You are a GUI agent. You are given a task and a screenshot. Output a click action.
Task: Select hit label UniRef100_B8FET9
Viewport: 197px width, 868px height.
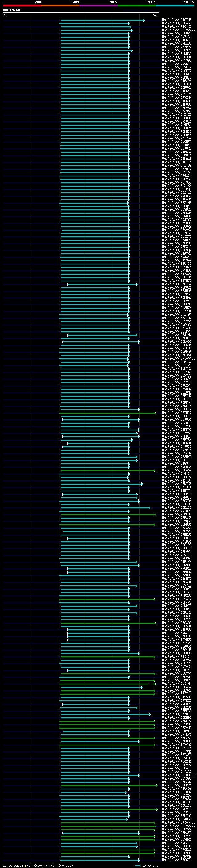pos(177,410)
